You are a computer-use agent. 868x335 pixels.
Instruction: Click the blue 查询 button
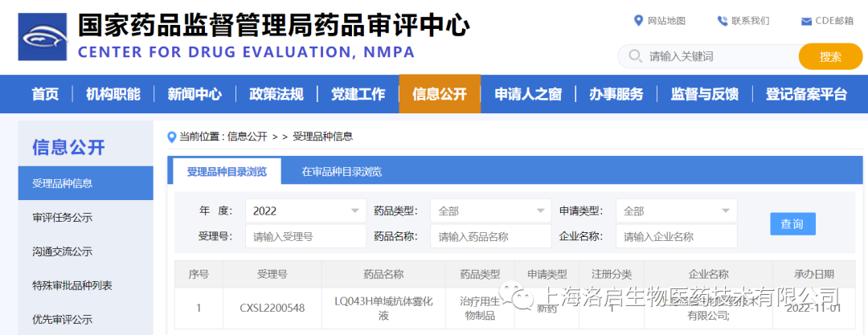pyautogui.click(x=792, y=224)
